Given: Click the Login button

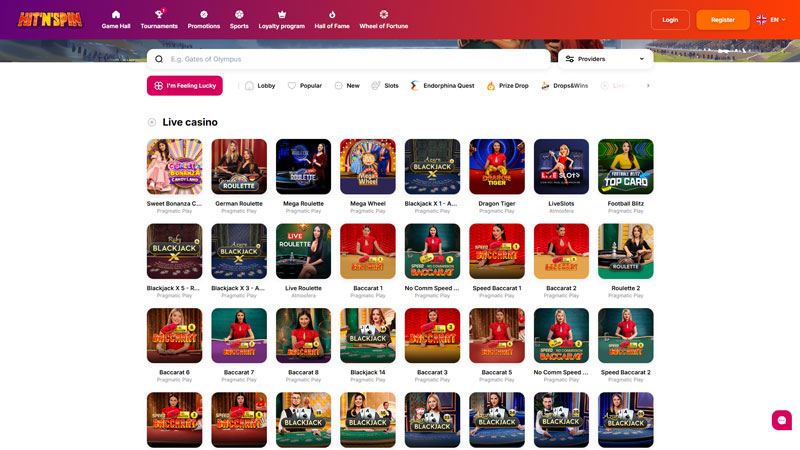Looking at the screenshot, I should (670, 19).
